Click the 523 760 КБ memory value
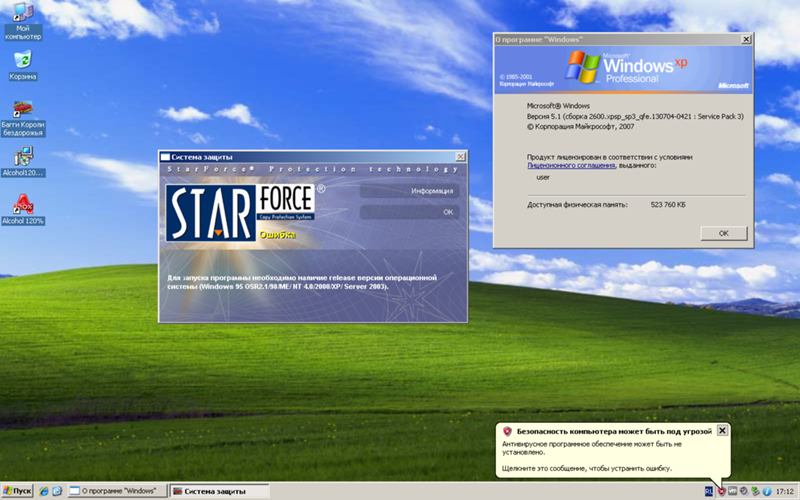This screenshot has height=500, width=800. click(x=668, y=205)
